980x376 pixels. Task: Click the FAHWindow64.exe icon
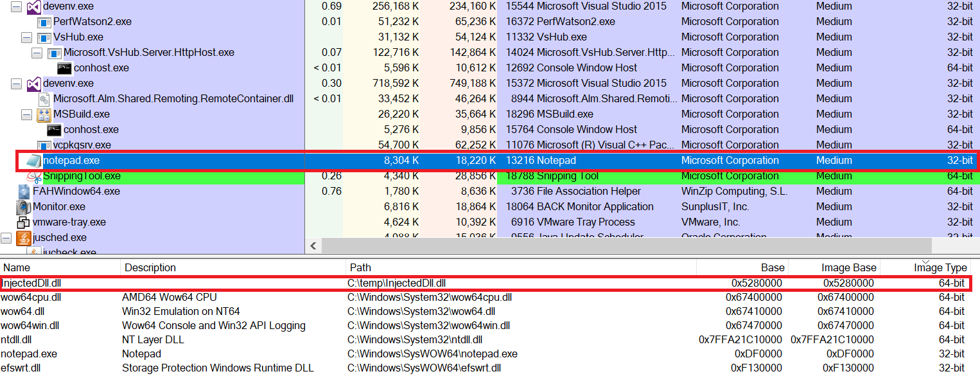point(24,192)
